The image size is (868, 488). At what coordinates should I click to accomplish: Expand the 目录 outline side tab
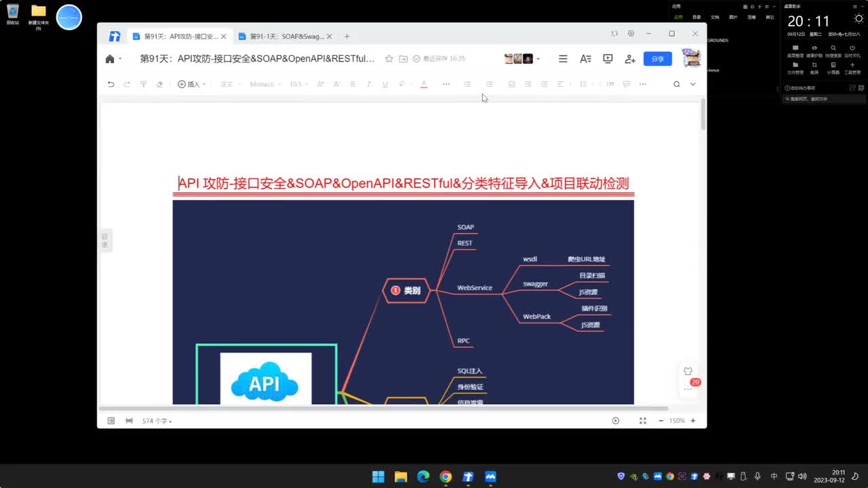pos(105,241)
